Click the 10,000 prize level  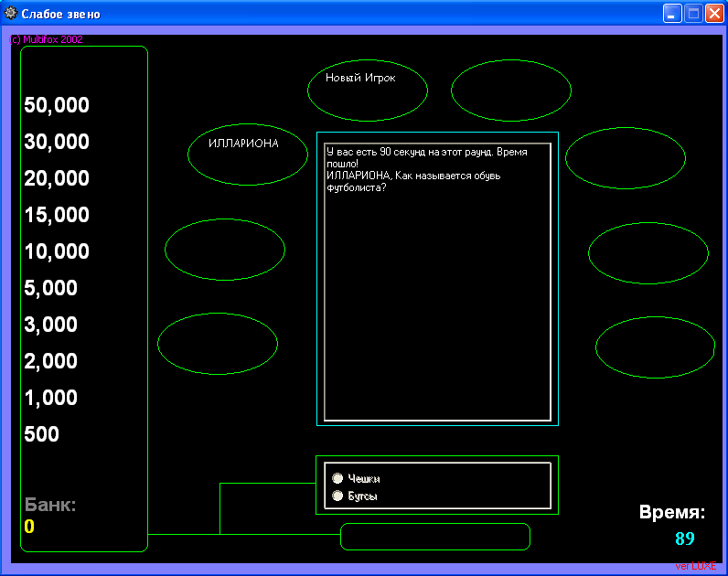point(57,251)
